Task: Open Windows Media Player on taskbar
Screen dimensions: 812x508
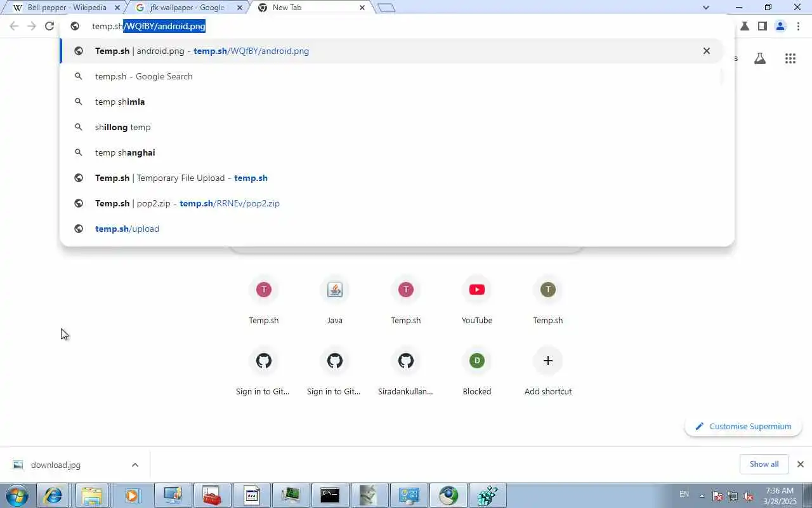Action: click(132, 495)
